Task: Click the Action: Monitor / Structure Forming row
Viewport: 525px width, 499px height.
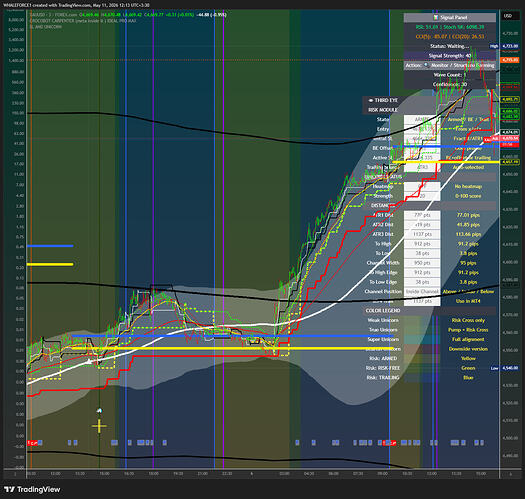Action: point(450,65)
